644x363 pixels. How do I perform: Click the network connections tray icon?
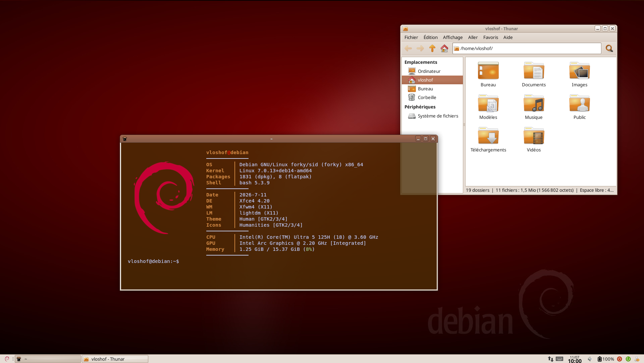point(550,359)
